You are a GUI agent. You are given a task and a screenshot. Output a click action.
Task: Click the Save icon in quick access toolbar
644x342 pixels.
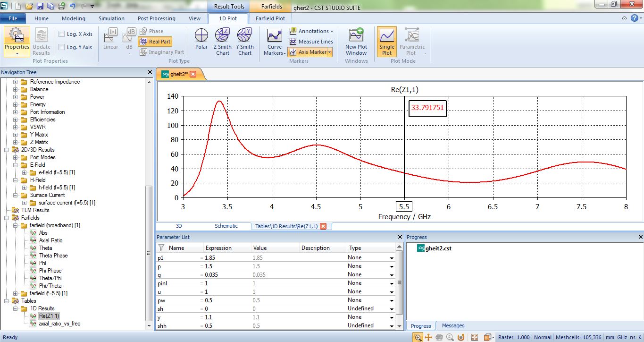[x=40, y=7]
